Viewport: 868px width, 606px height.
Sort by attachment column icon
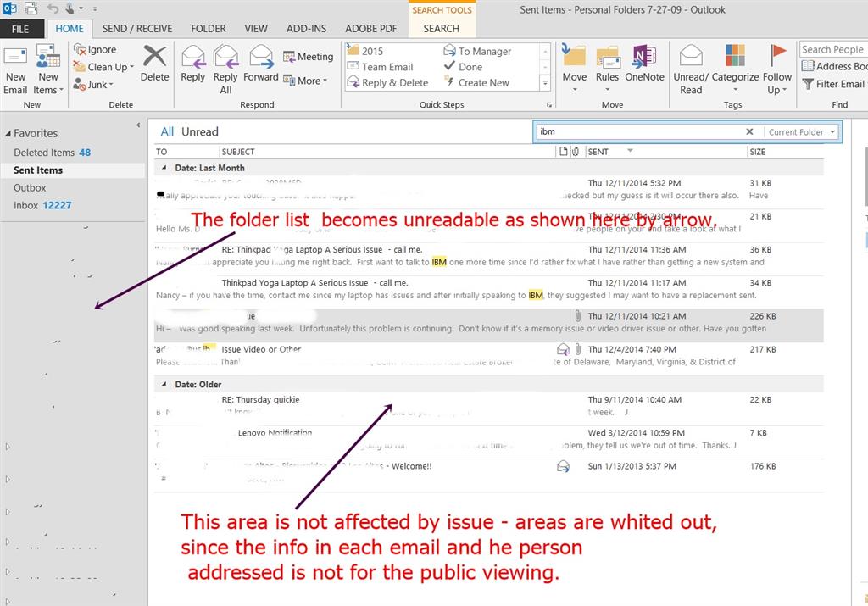pos(576,152)
